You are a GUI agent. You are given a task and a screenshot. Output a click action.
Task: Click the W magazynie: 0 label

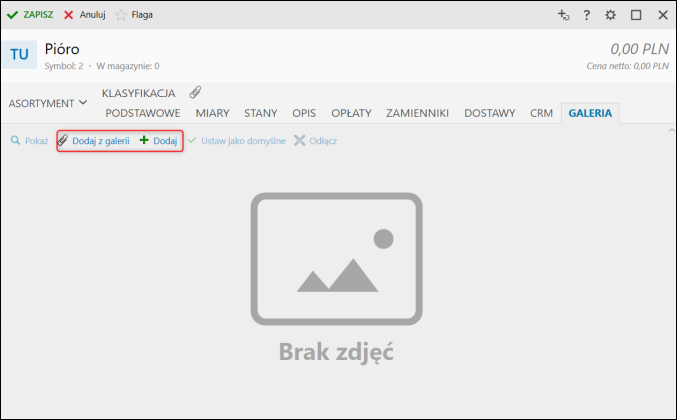[128, 66]
